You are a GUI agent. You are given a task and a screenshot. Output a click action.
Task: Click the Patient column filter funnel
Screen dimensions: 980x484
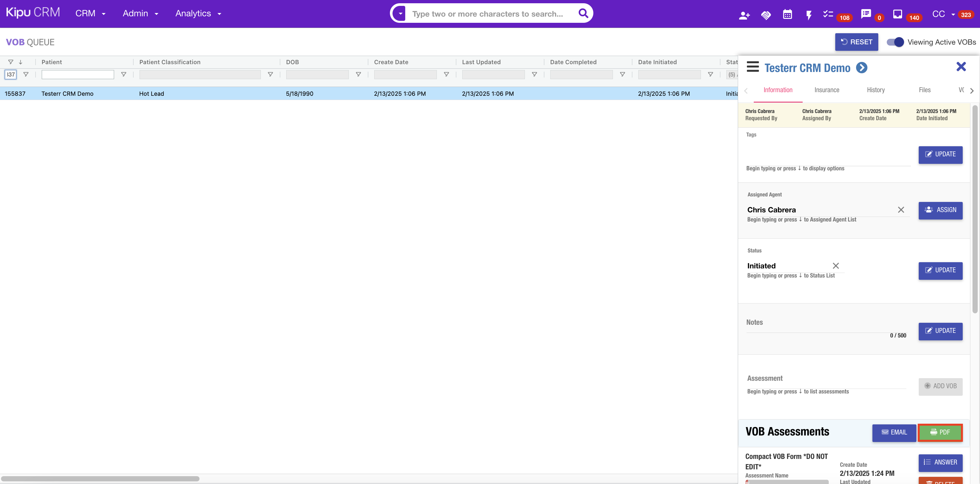tap(124, 75)
